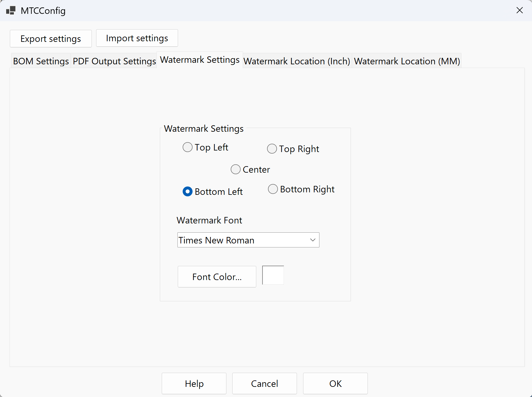
Task: Open the PDF Output Settings tab
Action: 114,61
